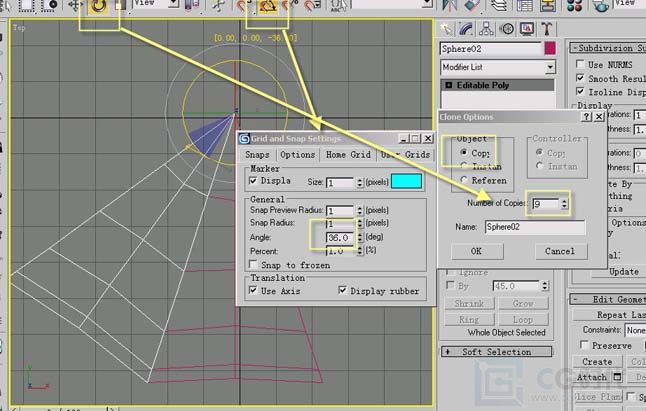Open the Curve Editor icon
This screenshot has height=411, width=646.
[524, 5]
